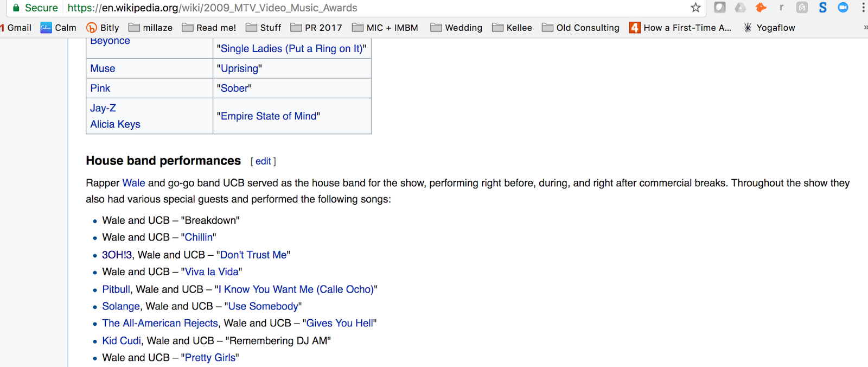868x367 pixels.
Task: Open the 'Read me!' bookmarks folder
Action: (209, 28)
